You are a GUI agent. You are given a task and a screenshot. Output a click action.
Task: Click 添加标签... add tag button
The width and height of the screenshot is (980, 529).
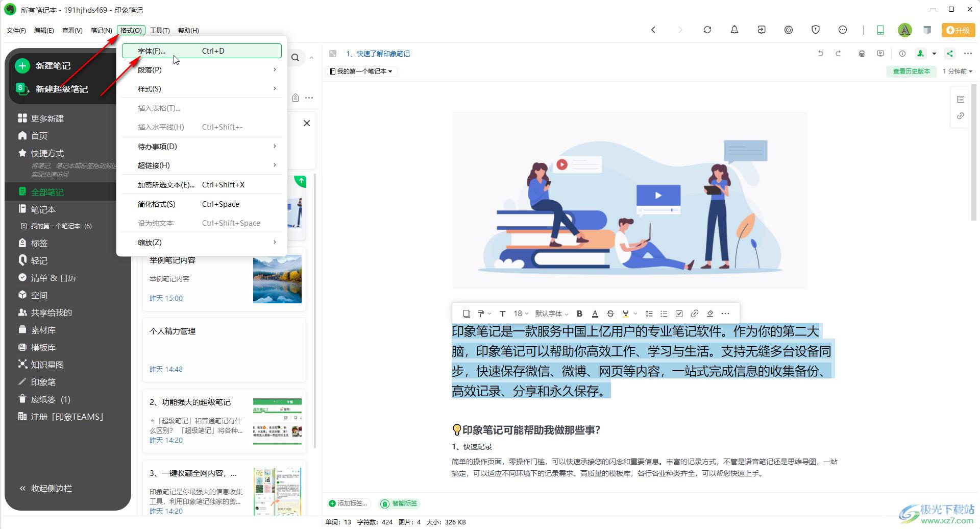click(348, 503)
